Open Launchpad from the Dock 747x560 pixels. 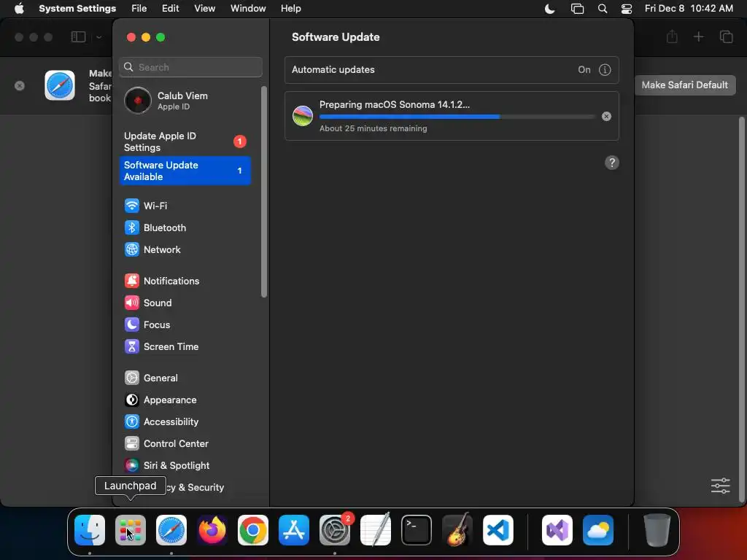click(131, 530)
